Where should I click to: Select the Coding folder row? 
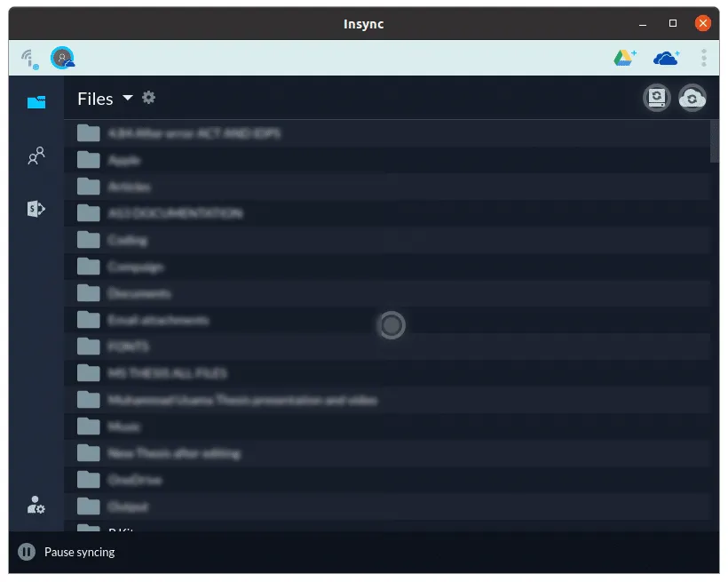click(x=387, y=240)
